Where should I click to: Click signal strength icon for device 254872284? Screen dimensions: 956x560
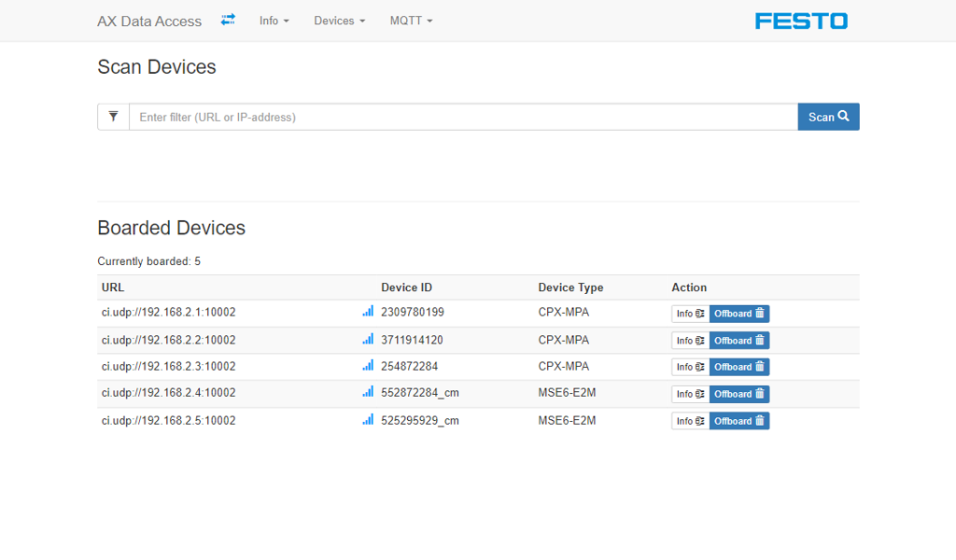pos(368,366)
